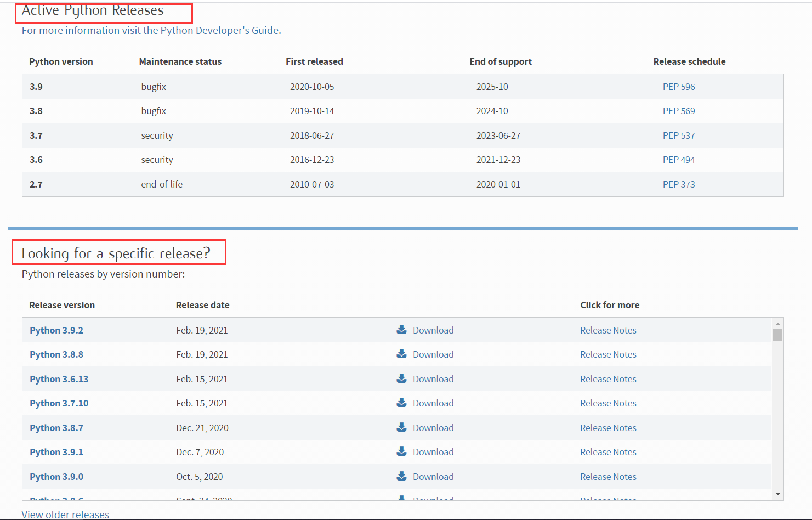The width and height of the screenshot is (812, 520).
Task: Click Download text for Python 3.8.7
Action: [433, 428]
